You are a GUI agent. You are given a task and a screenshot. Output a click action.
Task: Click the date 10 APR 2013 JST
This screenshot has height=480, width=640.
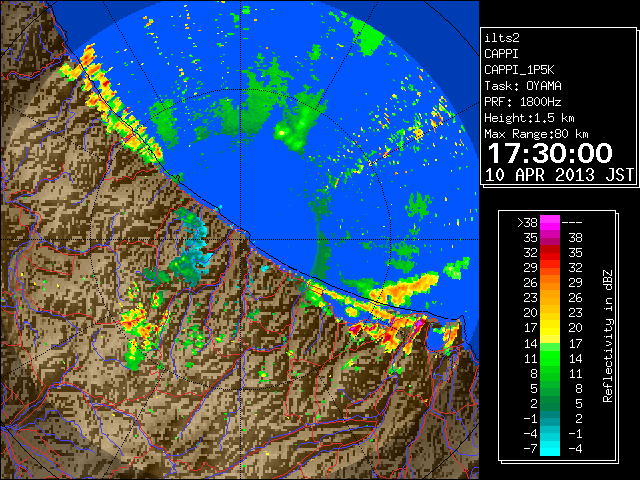pos(559,175)
